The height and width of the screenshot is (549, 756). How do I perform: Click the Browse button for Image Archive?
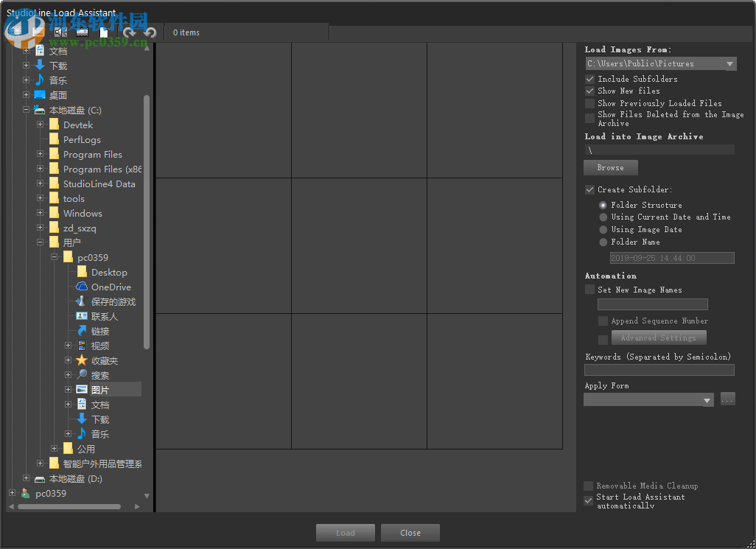click(x=610, y=167)
